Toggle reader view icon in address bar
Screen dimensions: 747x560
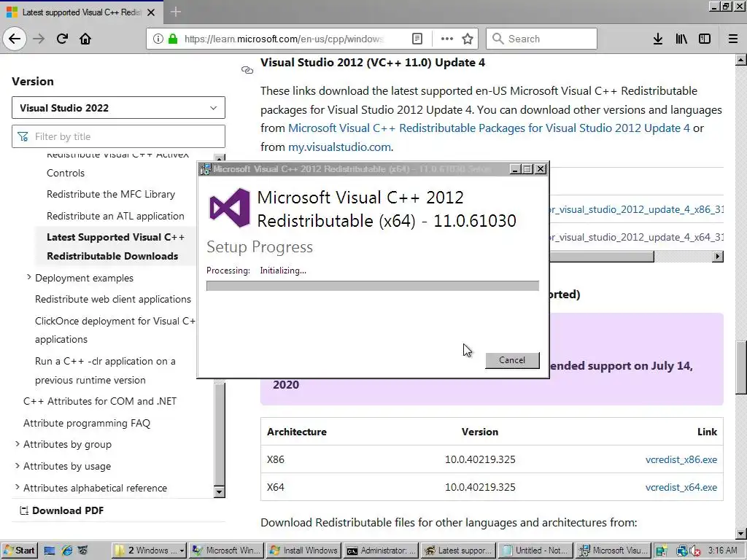coord(417,39)
